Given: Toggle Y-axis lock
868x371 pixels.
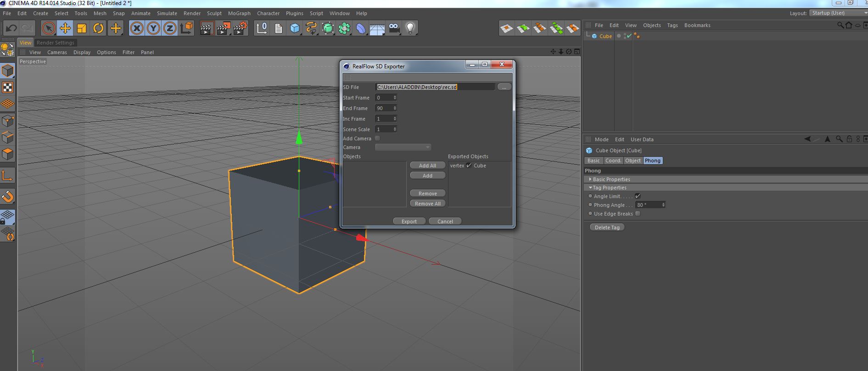Looking at the screenshot, I should coord(153,28).
